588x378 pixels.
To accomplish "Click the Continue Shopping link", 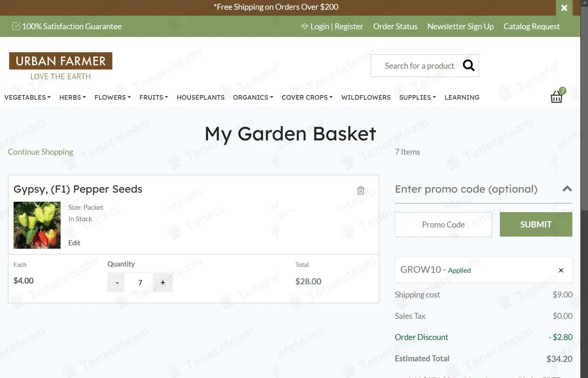I will tap(40, 152).
